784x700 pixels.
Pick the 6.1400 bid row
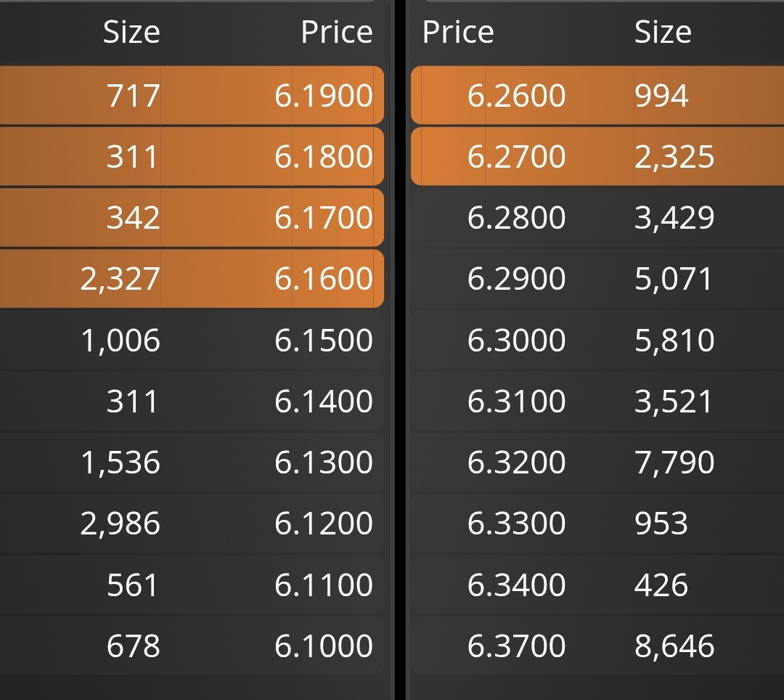click(x=192, y=401)
